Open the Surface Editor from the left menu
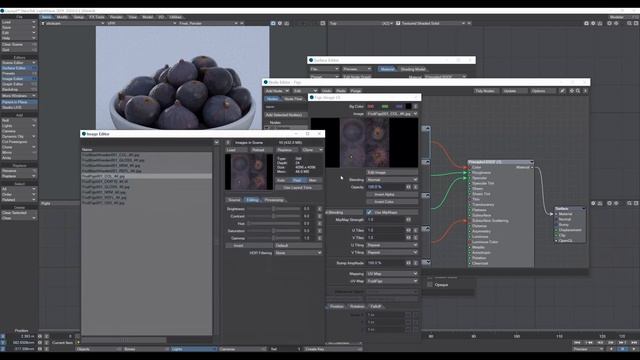This screenshot has width=640, height=360. pyautogui.click(x=19, y=68)
